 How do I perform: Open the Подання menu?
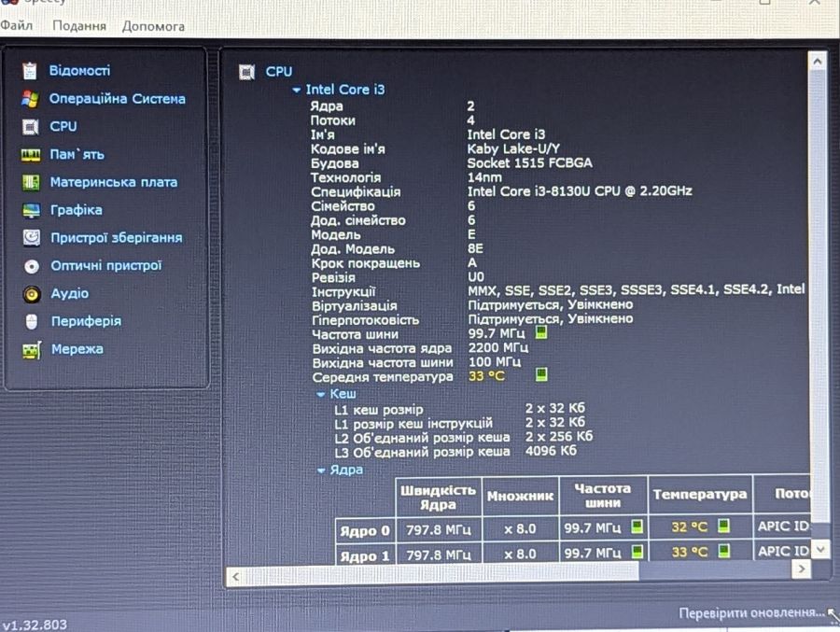click(79, 26)
